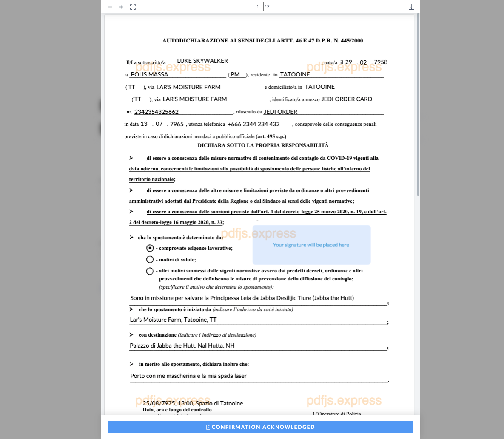504x439 pixels.
Task: Click the total page count '/ 2'
Action: coord(267,6)
